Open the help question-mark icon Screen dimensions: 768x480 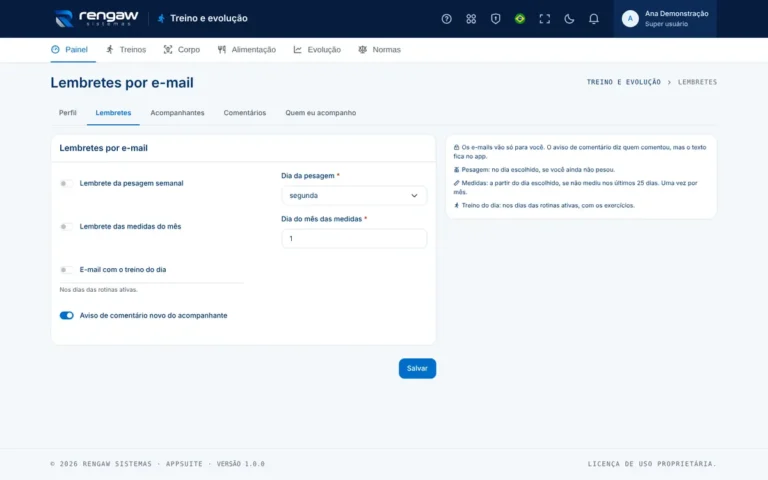pyautogui.click(x=446, y=19)
